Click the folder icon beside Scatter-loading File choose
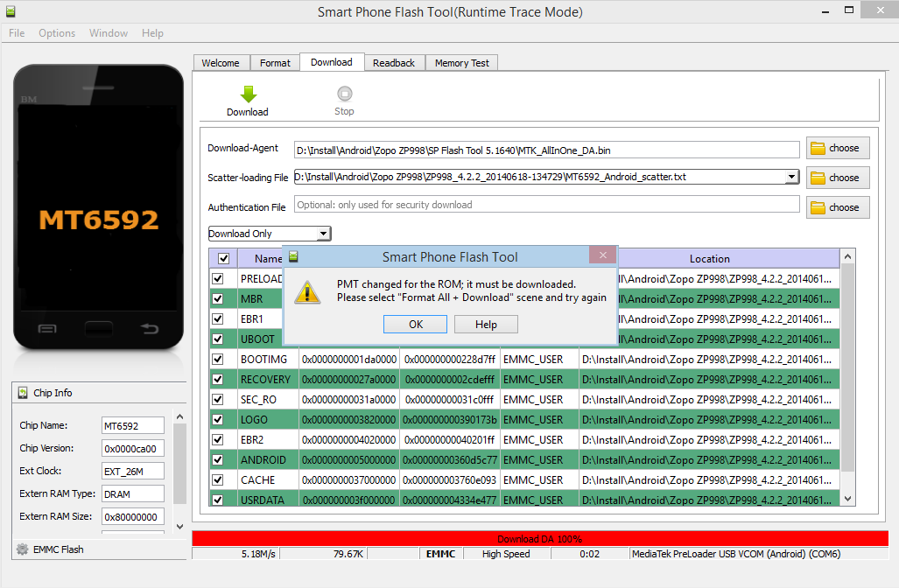The image size is (899, 588). 818,178
